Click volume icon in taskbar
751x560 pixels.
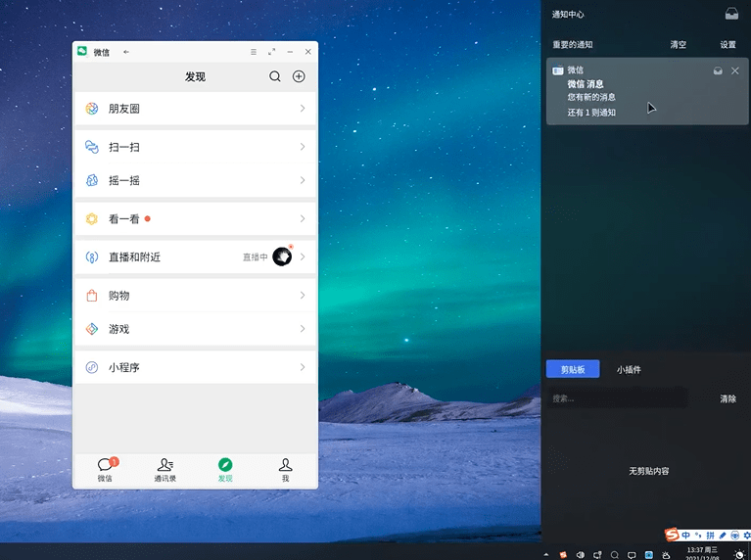point(580,555)
